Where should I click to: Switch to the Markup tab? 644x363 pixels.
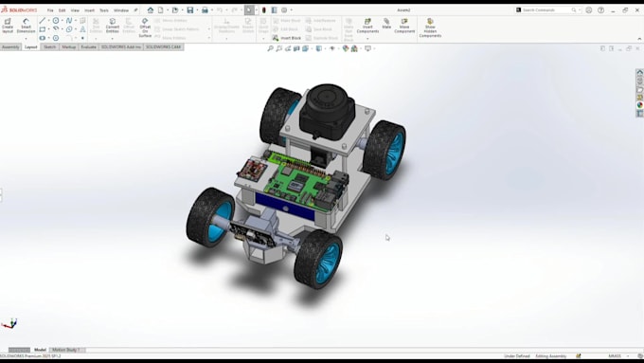click(x=68, y=47)
